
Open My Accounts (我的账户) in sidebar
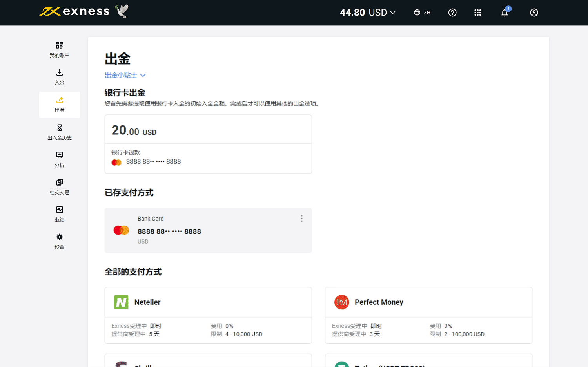pyautogui.click(x=60, y=50)
